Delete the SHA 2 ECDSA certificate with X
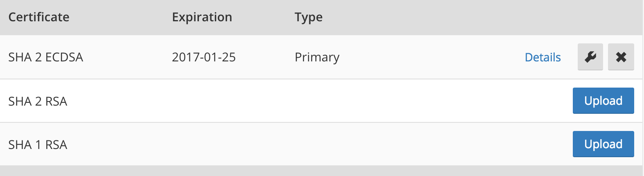644x176 pixels. point(621,57)
